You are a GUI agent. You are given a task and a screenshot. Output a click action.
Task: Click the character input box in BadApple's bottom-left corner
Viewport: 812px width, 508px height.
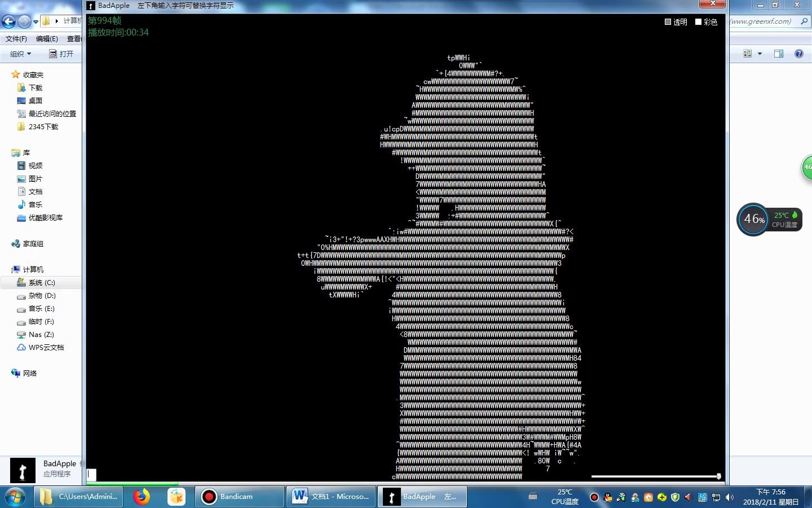(x=91, y=475)
